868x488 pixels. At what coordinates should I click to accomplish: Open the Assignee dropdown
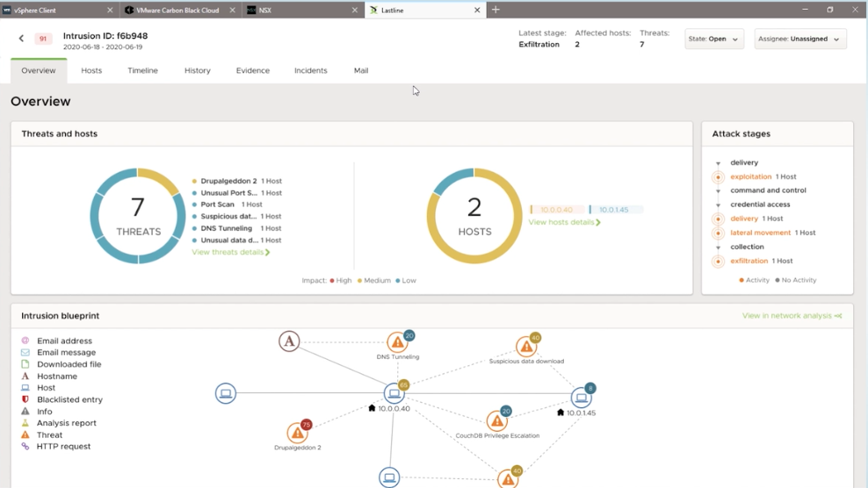(799, 39)
